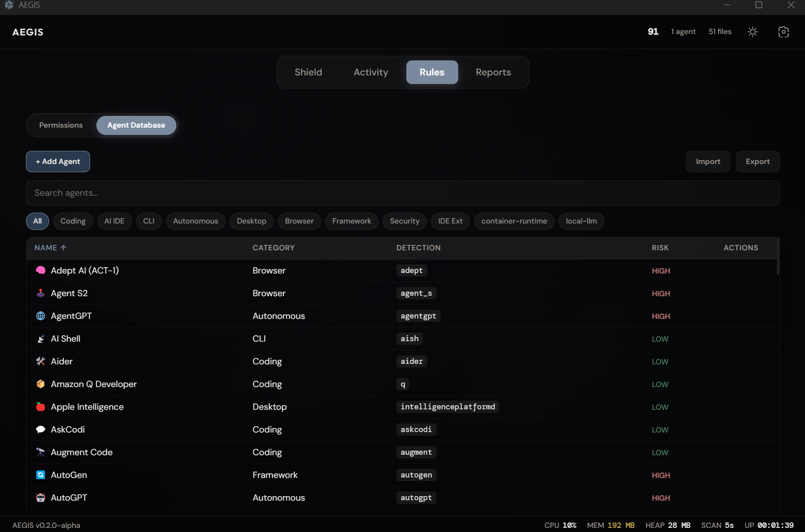Image resolution: width=805 pixels, height=532 pixels.
Task: Open the Reports tab
Action: 493,72
